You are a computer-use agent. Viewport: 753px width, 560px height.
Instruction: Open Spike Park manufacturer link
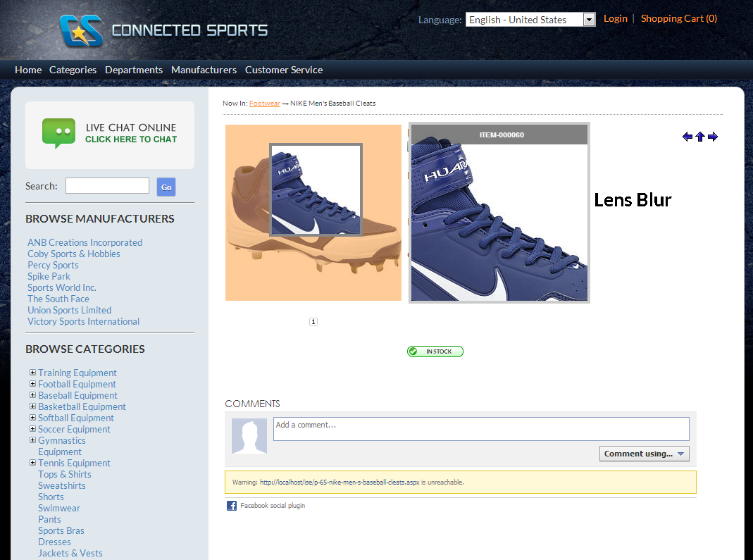tap(49, 277)
